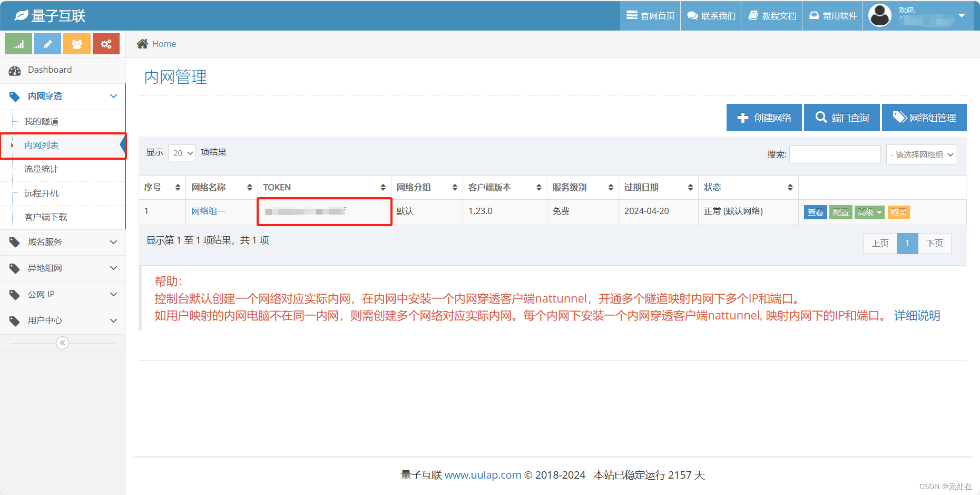Open 官网首页 in the top bar

[650, 16]
